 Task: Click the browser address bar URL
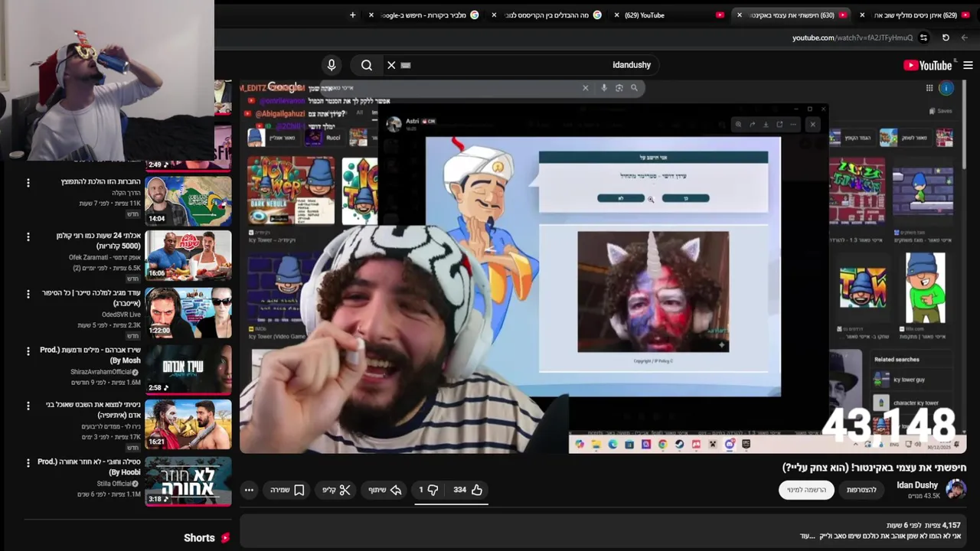852,37
